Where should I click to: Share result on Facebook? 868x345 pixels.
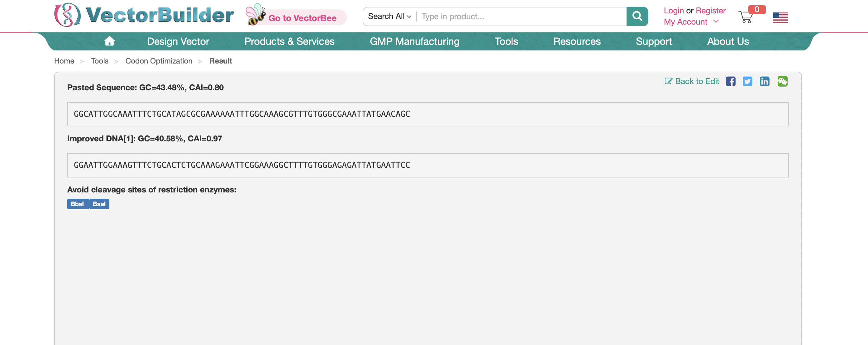tap(730, 81)
